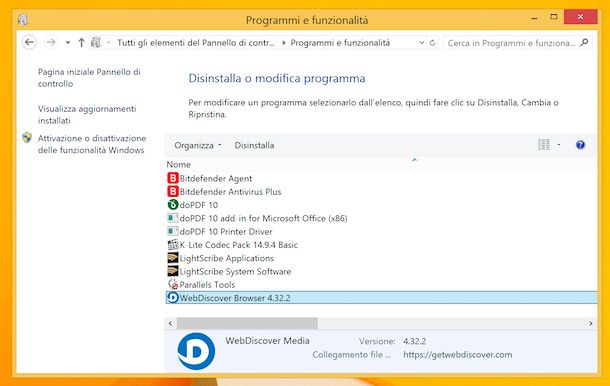Refresh the program list
Viewport: 610px width, 386px height.
click(x=433, y=43)
